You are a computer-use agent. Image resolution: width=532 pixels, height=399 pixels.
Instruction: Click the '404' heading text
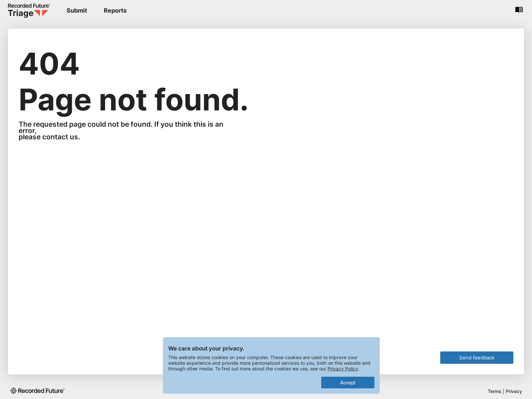click(49, 64)
